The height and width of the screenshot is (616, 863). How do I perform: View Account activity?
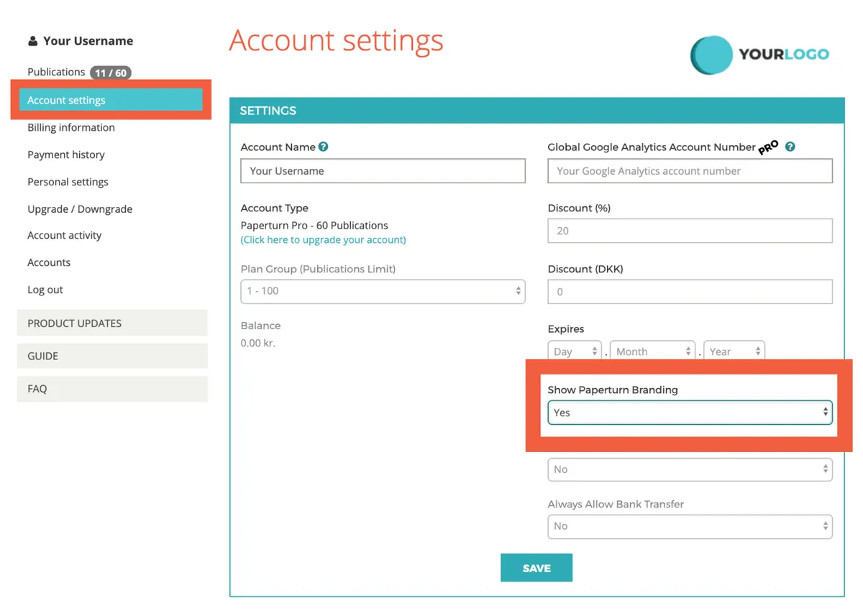pos(65,235)
